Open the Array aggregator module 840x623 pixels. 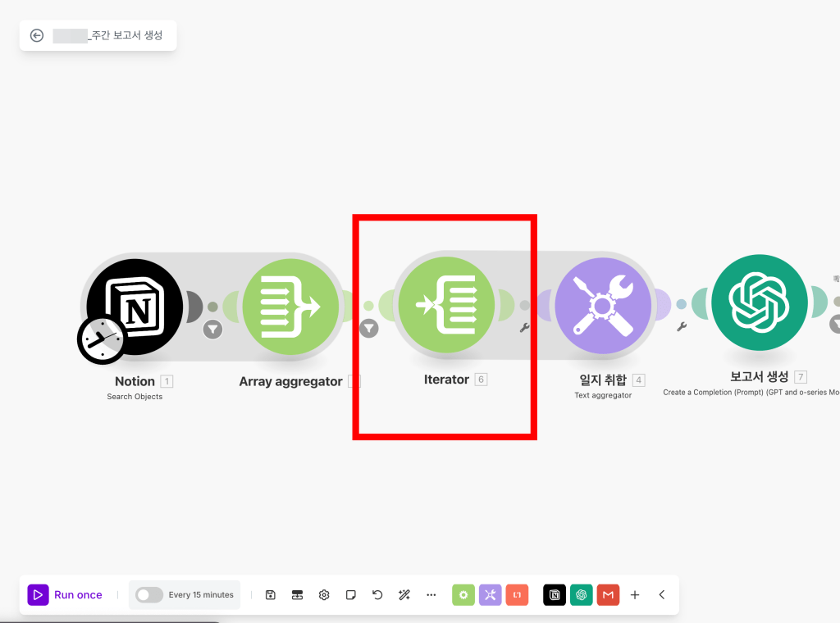291,306
